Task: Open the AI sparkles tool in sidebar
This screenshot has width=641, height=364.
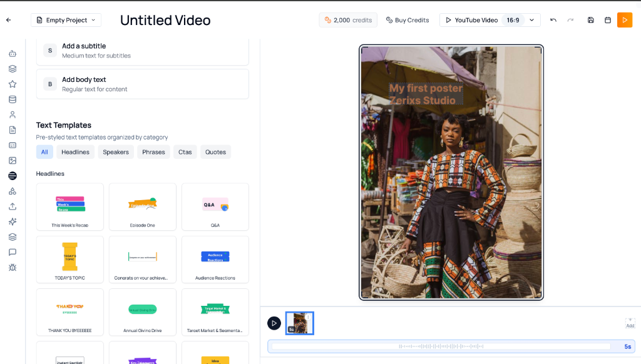Action: click(x=12, y=221)
